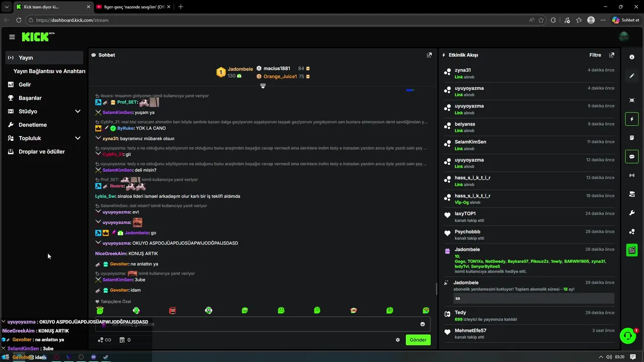Click the chat panel scrollbar
The width and height of the screenshot is (644, 362).
click(x=436, y=289)
